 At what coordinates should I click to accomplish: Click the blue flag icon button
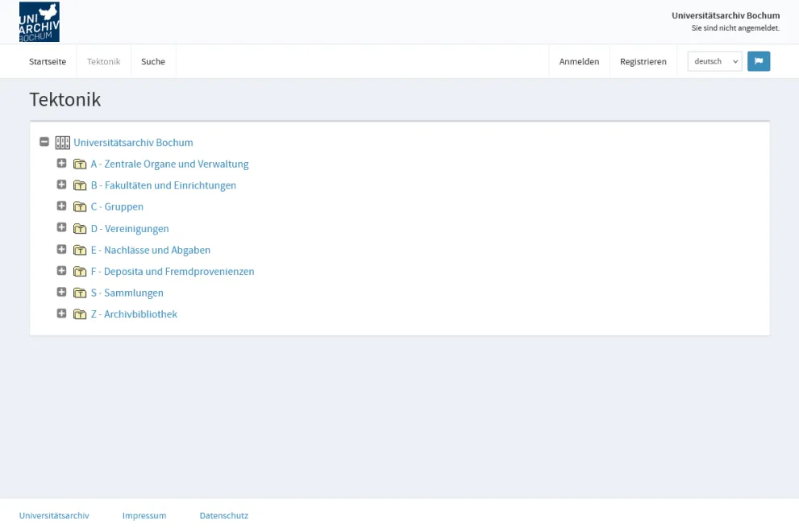[x=758, y=60]
